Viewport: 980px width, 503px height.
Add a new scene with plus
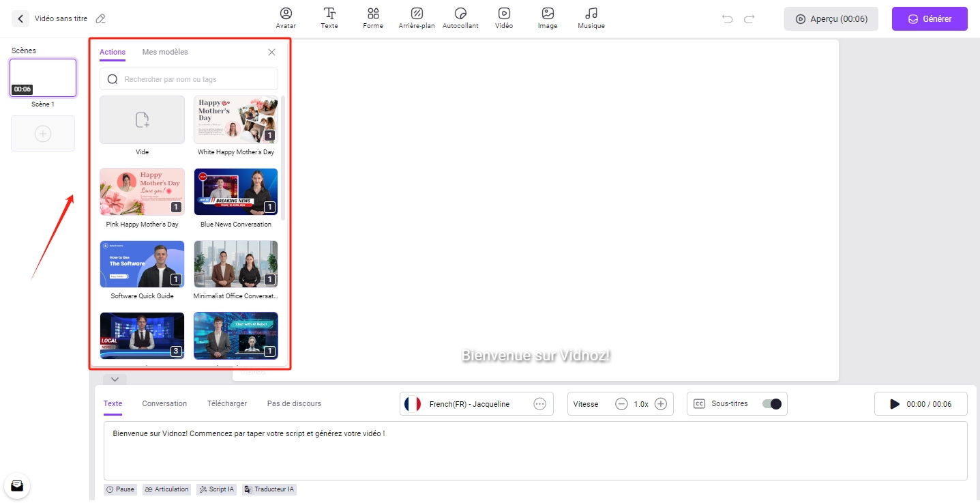pos(43,134)
